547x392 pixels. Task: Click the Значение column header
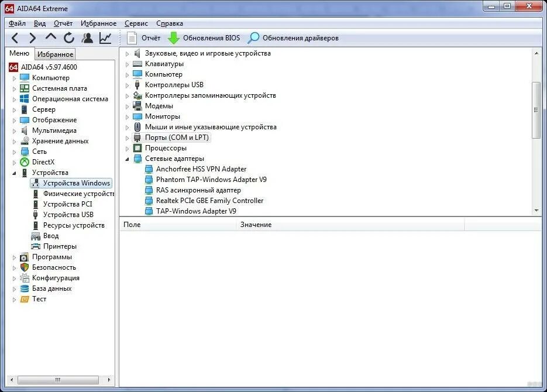[350, 225]
